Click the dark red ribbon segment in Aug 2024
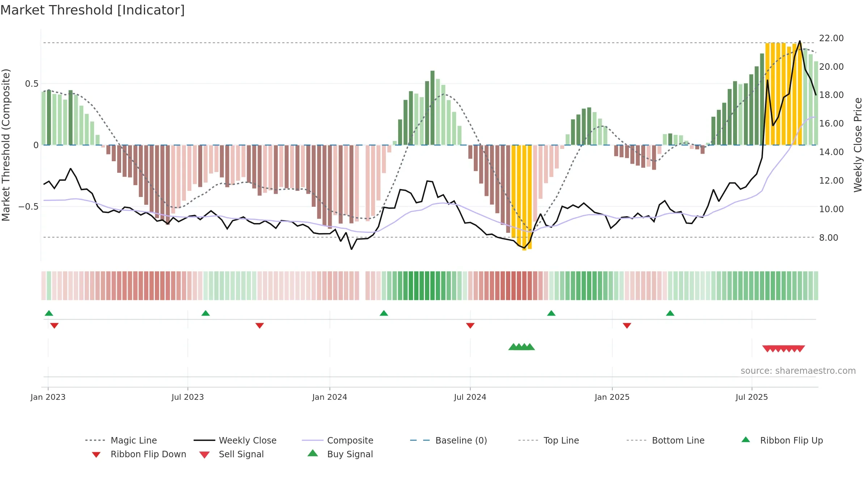The image size is (868, 488). click(516, 286)
